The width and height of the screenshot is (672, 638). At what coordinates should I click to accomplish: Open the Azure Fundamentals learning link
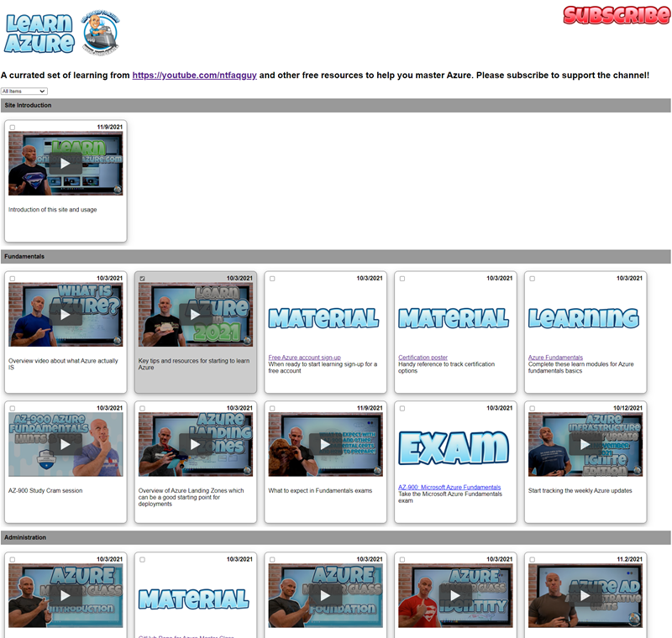point(555,357)
